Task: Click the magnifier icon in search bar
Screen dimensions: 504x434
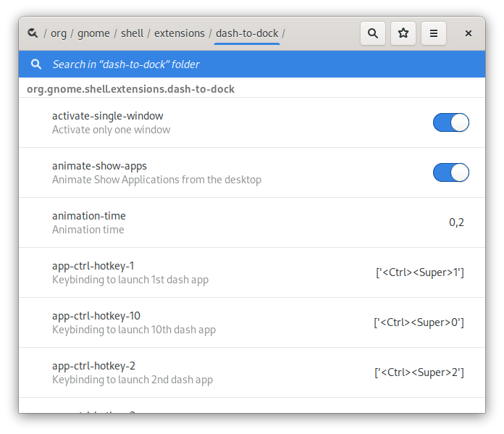Action: pos(36,64)
